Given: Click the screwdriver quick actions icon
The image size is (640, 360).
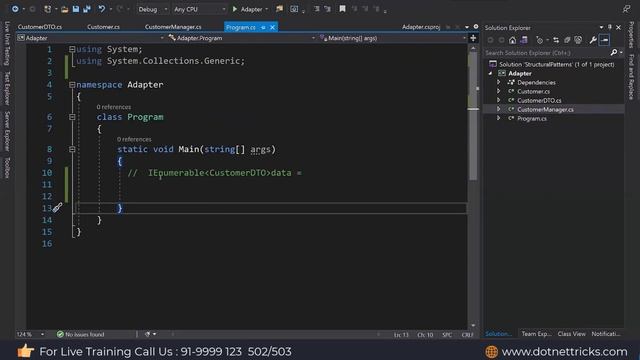Looking at the screenshot, I should [58, 208].
